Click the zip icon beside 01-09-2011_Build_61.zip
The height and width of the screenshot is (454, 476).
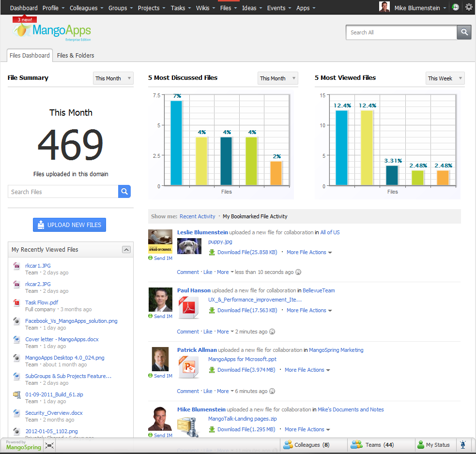click(16, 394)
